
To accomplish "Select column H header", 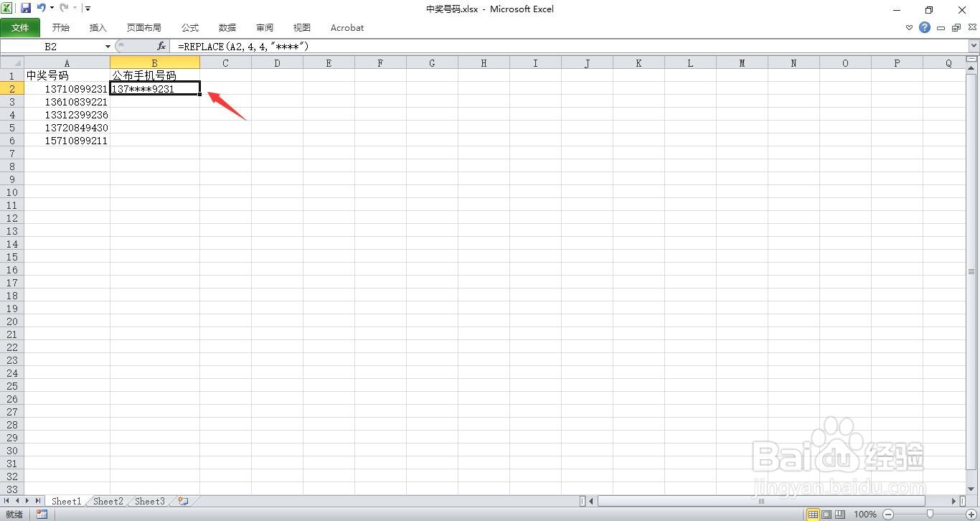I will [484, 62].
